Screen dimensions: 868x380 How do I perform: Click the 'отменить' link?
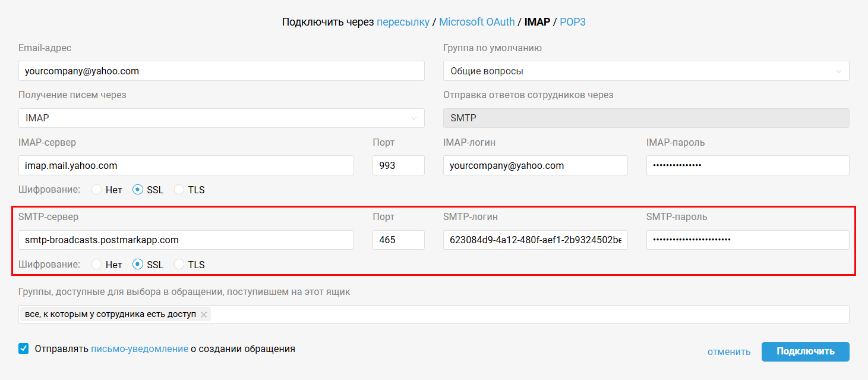click(x=729, y=351)
